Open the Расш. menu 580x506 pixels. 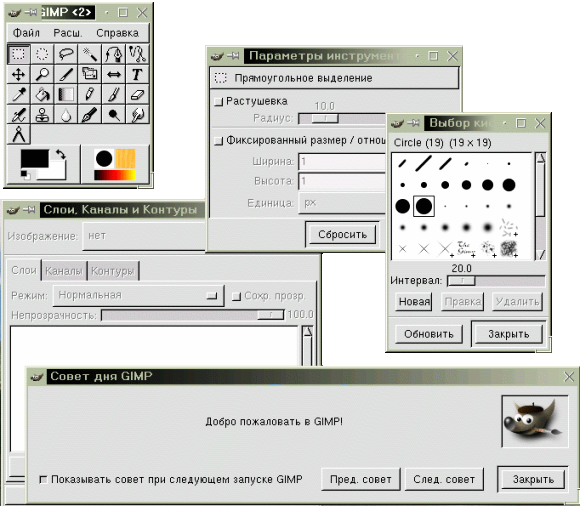[x=67, y=33]
